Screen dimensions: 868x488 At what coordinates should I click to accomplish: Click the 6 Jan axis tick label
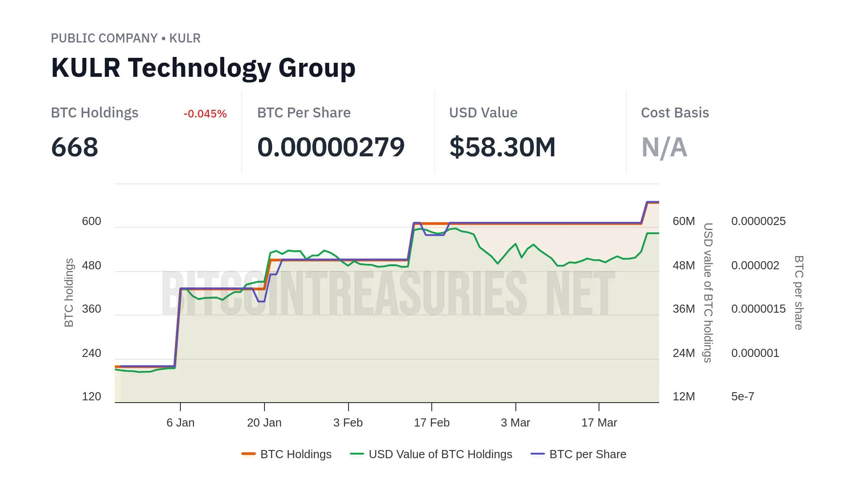pyautogui.click(x=180, y=422)
